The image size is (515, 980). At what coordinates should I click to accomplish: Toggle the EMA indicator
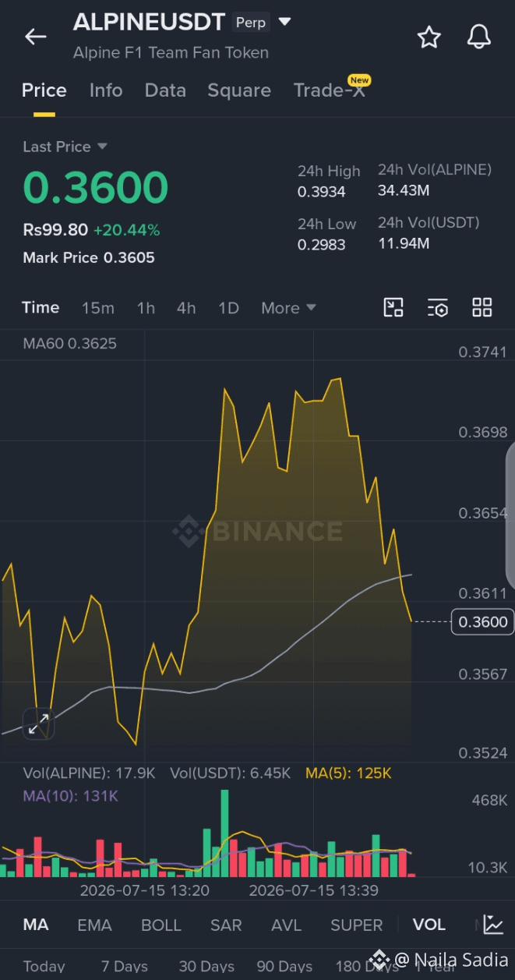pos(94,925)
